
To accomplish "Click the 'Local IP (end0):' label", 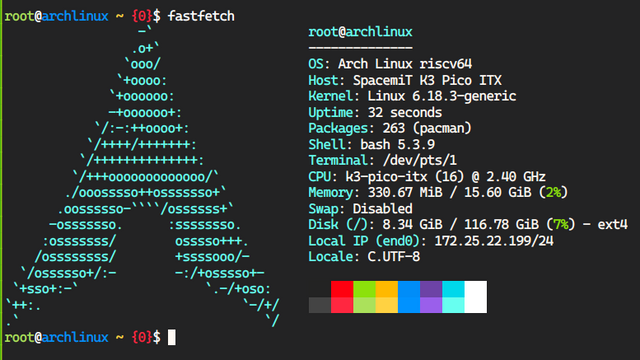I will (x=368, y=241).
